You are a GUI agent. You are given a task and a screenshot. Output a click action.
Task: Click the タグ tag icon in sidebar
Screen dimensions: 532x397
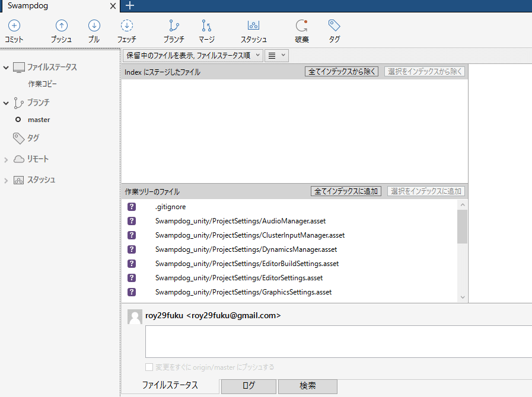coord(18,138)
